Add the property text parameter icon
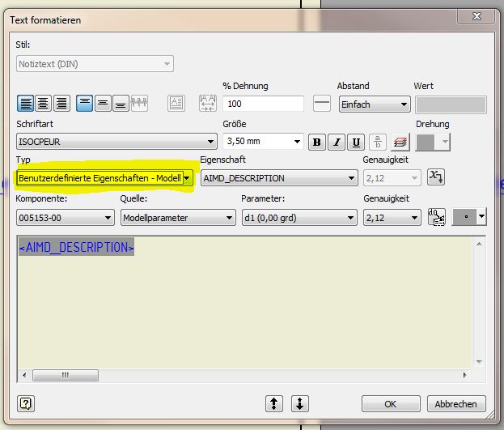The width and height of the screenshot is (504, 430). [436, 177]
